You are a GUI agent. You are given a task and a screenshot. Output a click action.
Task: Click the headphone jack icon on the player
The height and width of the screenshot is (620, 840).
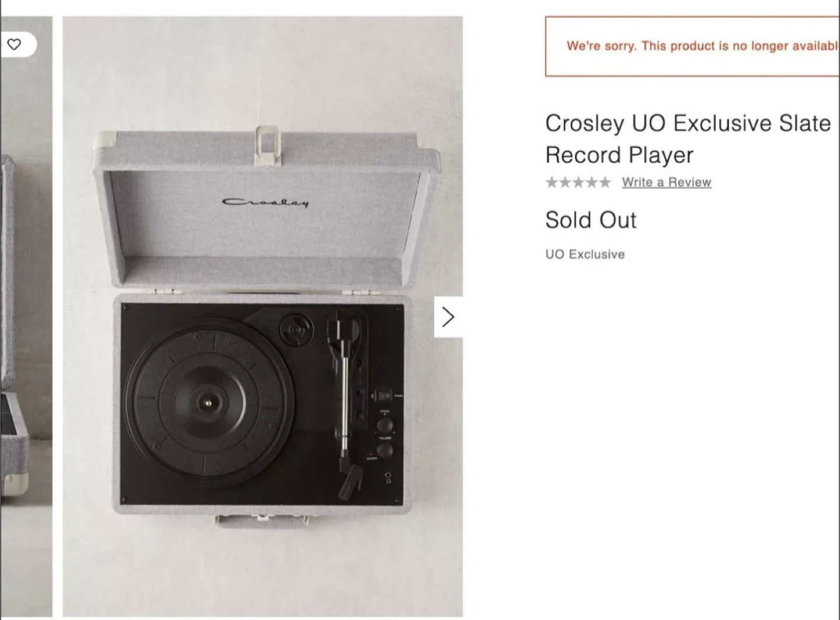click(x=388, y=478)
